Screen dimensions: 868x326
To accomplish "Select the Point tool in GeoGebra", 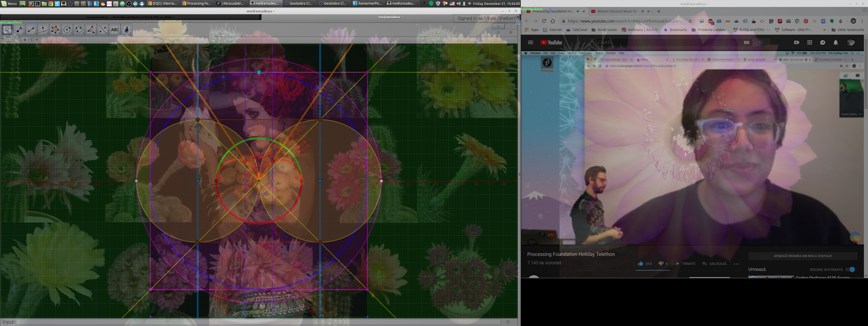I will pyautogui.click(x=20, y=30).
